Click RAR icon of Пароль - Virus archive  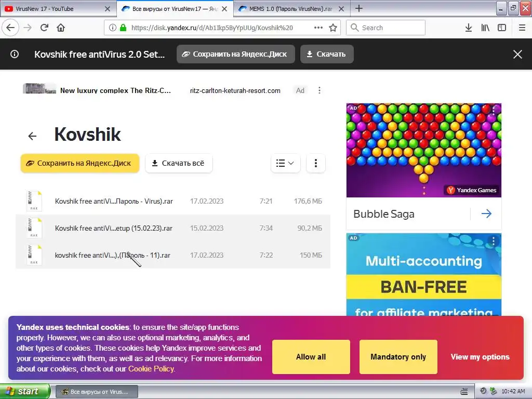pyautogui.click(x=34, y=201)
